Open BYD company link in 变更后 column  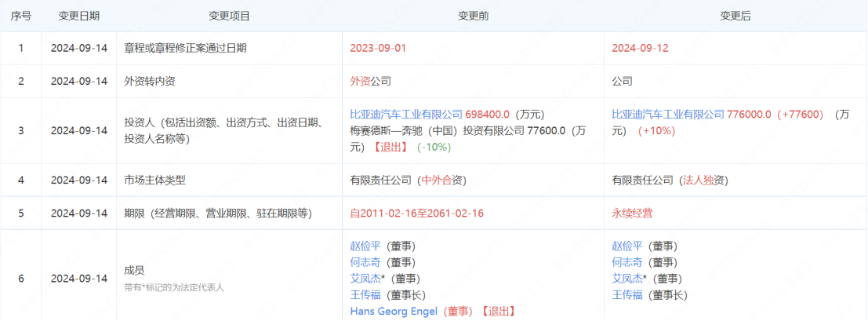[668, 114]
